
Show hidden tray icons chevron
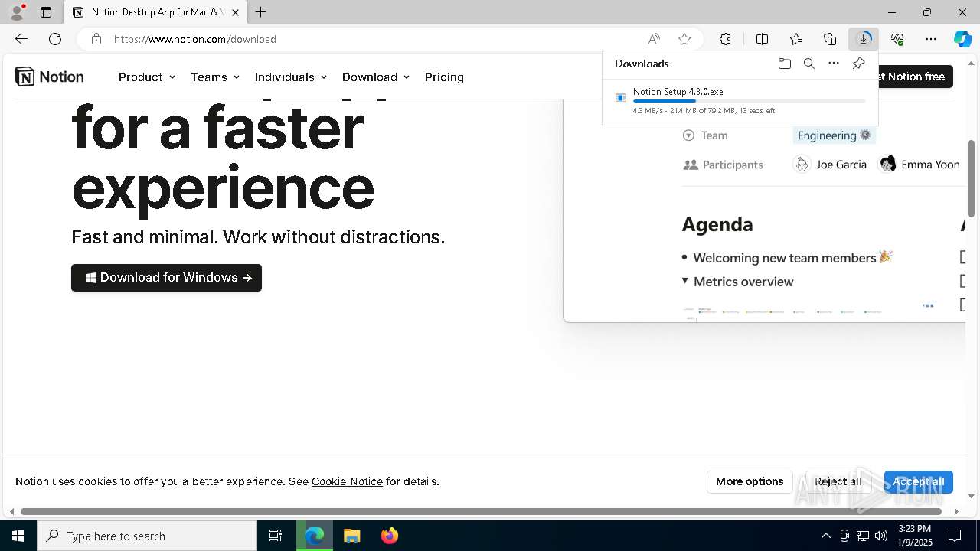click(825, 536)
